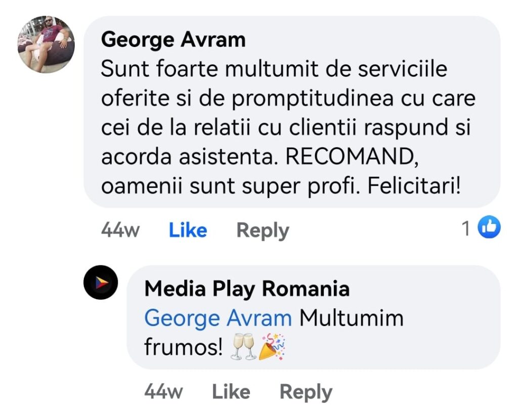Reply to George Avram's comment
The width and height of the screenshot is (518, 420).
coord(263,230)
